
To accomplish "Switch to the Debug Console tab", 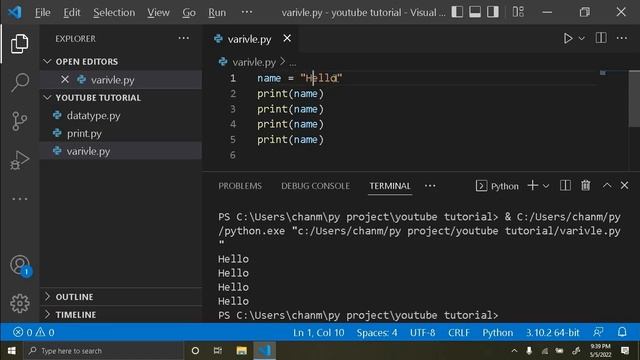I will click(315, 186).
